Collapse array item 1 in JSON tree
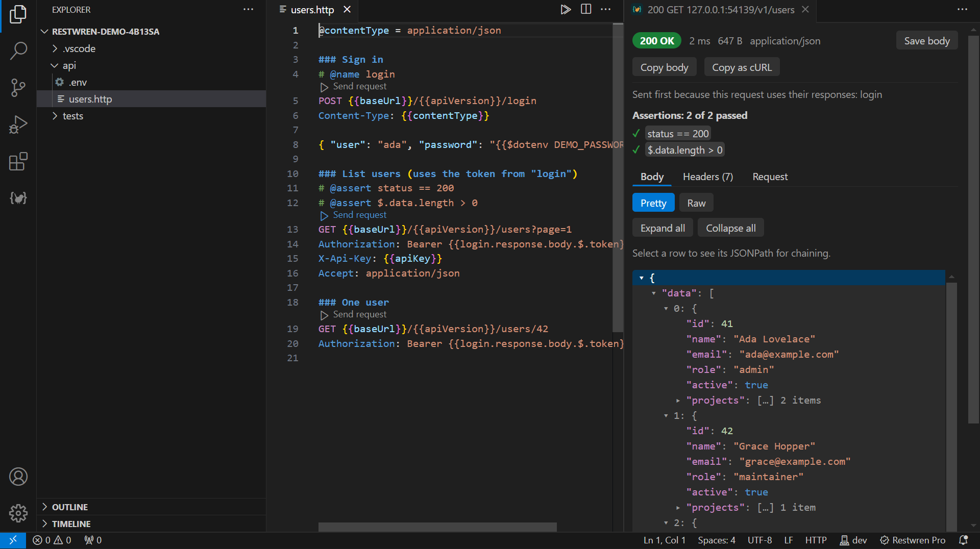This screenshot has height=549, width=980. point(666,415)
